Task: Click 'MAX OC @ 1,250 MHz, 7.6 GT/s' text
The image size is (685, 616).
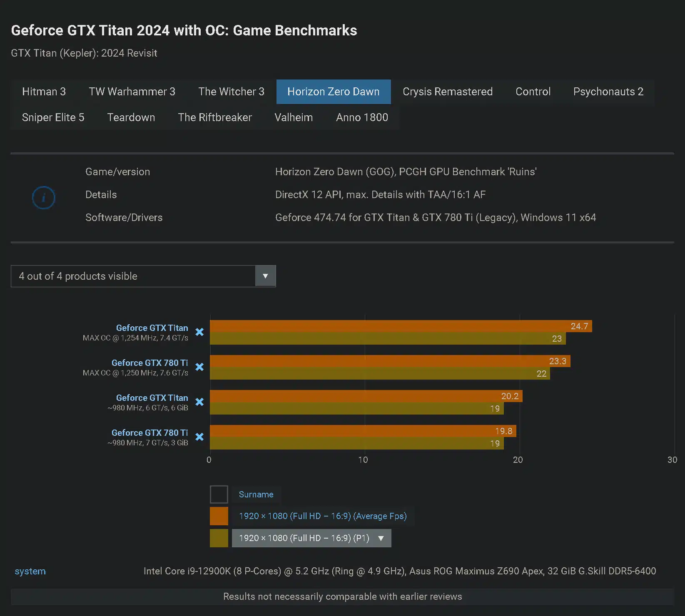Action: (135, 373)
